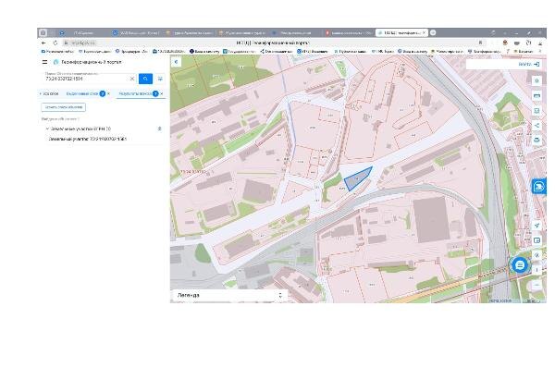Click the first tool in the map toolbar

[x=536, y=81]
